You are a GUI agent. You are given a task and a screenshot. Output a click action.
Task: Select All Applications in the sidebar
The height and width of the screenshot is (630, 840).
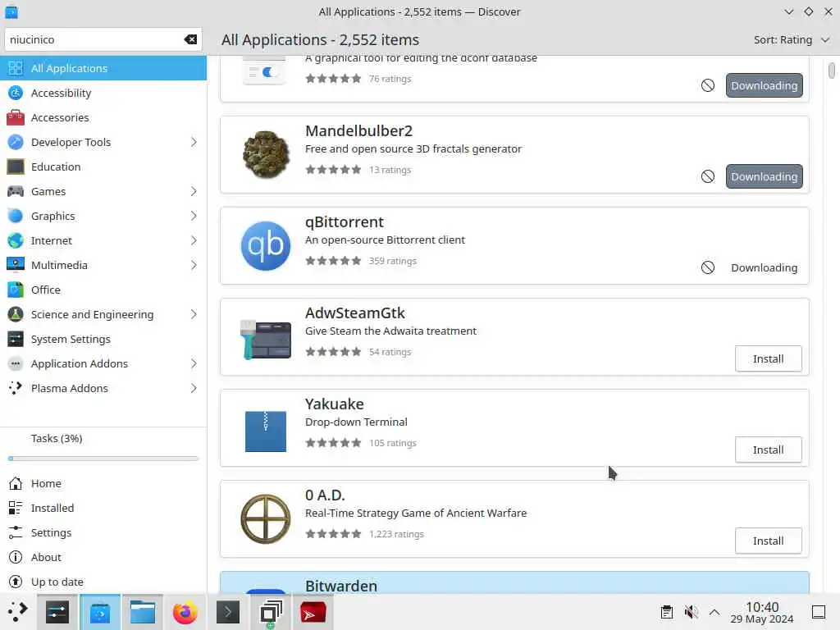click(103, 69)
